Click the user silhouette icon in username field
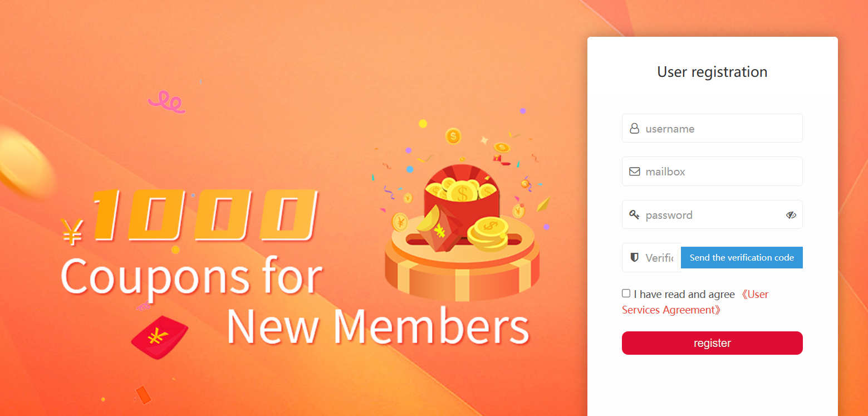 [634, 129]
